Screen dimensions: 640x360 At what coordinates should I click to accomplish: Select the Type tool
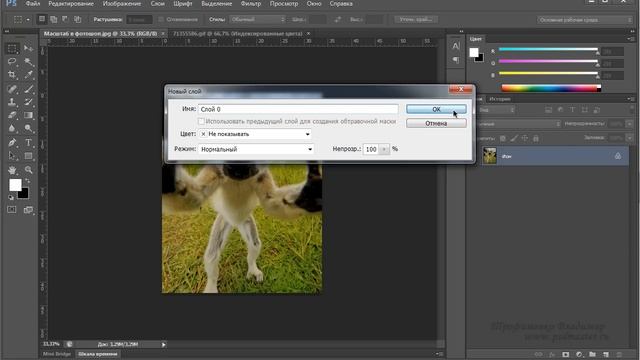tap(28, 142)
